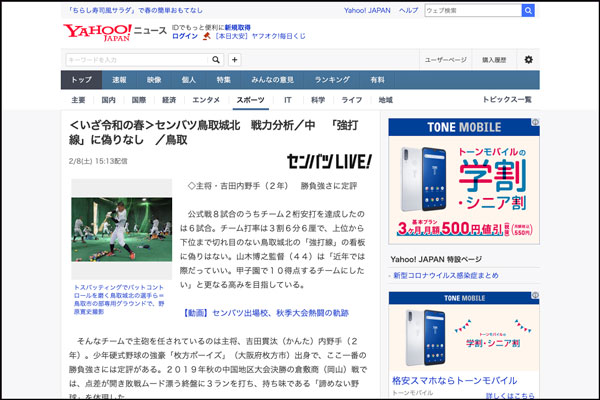Click the baseball batting practice photo
The image size is (600, 400).
[x=107, y=229]
